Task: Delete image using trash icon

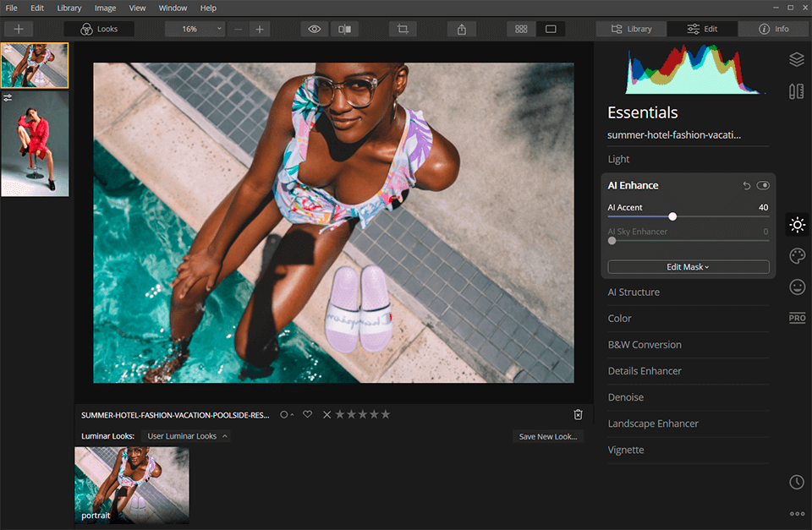Action: (x=578, y=414)
